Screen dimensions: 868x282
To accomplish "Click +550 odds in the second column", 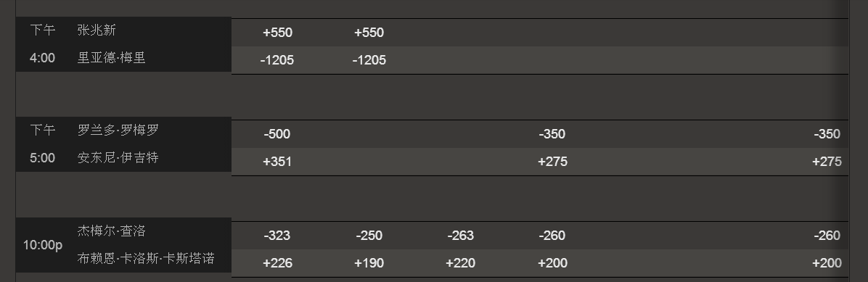I will point(369,33).
